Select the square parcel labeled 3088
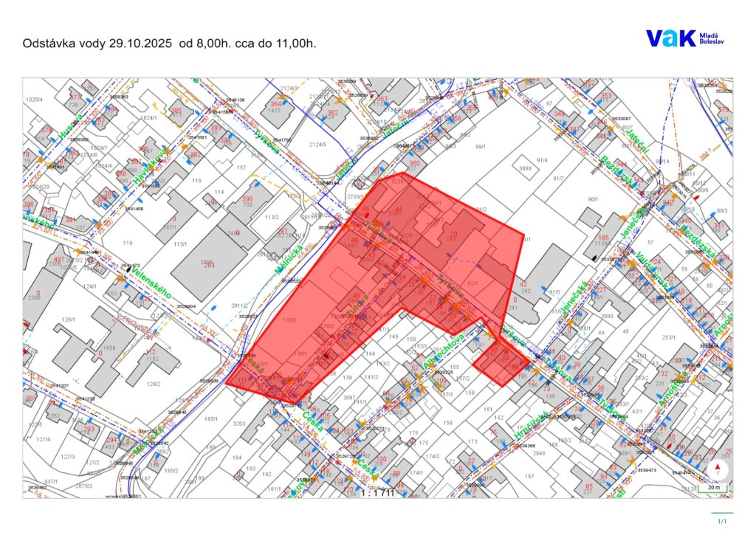Viewport: 756px width, 535px height. pyautogui.click(x=525, y=169)
